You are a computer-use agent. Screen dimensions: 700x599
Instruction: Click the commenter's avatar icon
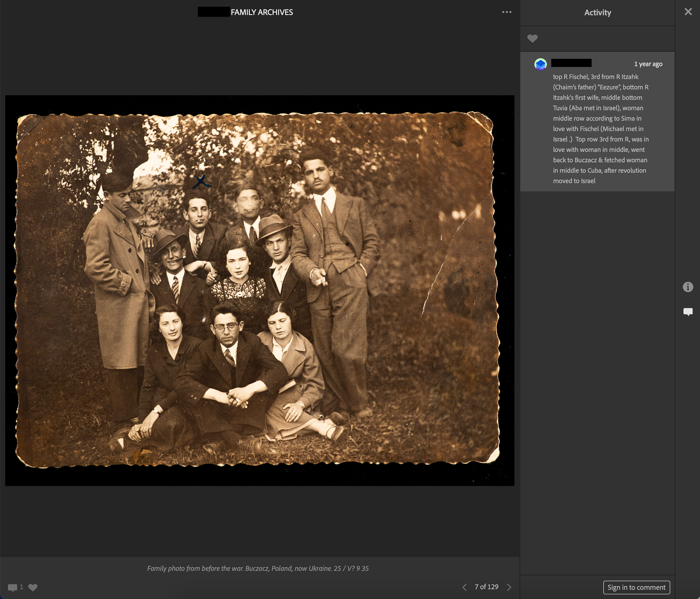[x=540, y=64]
